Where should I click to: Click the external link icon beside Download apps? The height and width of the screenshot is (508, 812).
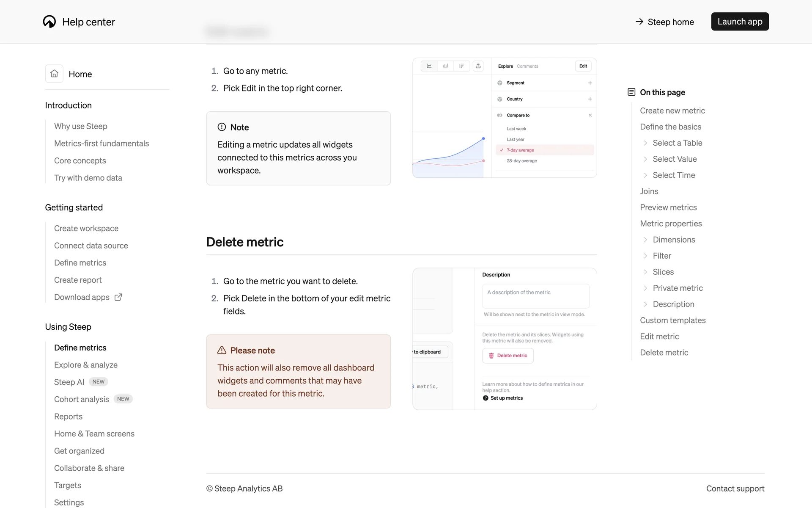[118, 297]
